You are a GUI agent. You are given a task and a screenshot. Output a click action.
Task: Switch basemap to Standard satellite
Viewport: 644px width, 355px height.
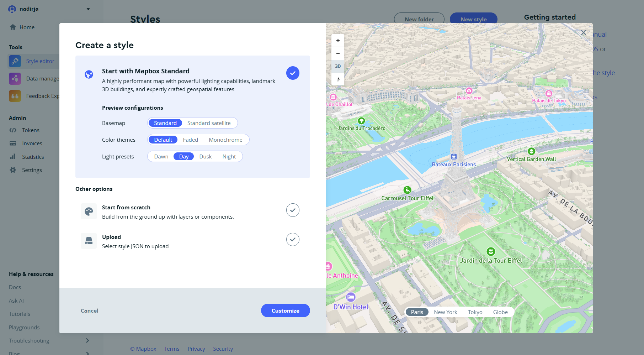209,123
